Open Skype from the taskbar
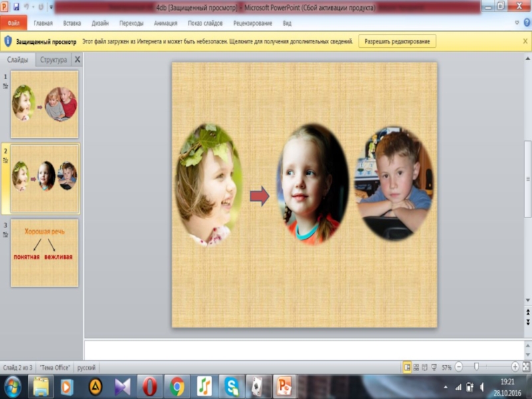The image size is (532, 399). coord(231,386)
